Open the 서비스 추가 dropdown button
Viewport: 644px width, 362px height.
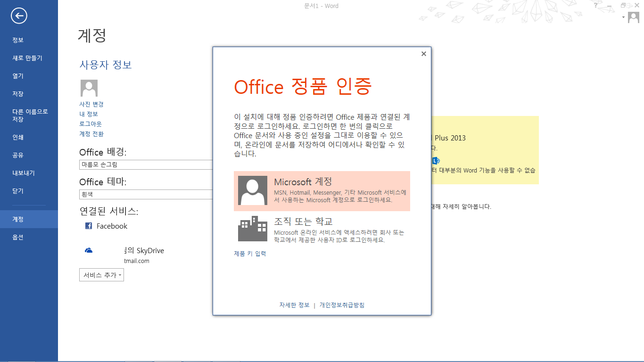coord(101,275)
